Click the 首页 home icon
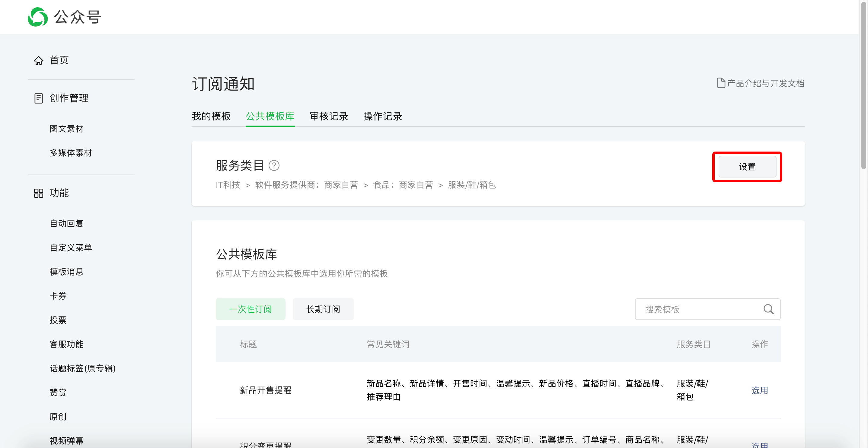The width and height of the screenshot is (868, 448). click(38, 60)
